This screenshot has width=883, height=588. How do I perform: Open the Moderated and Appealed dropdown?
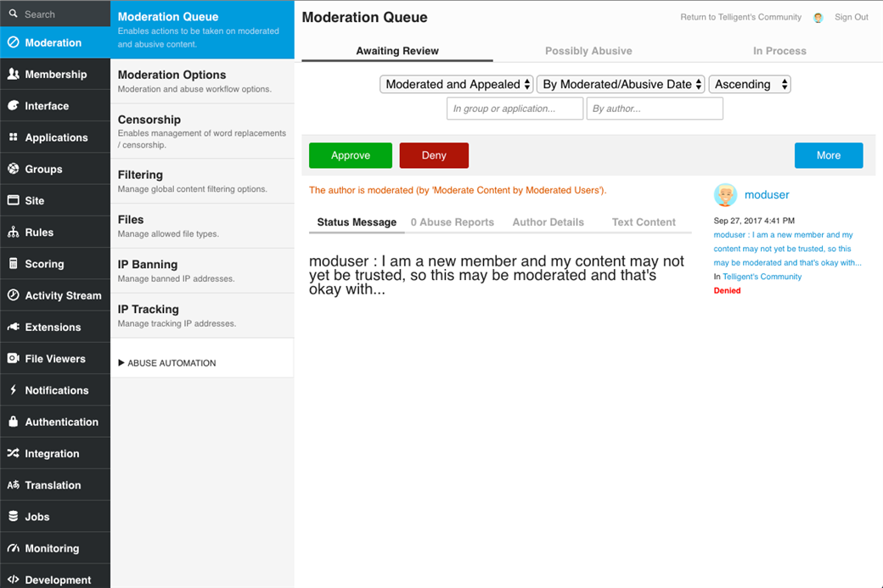pyautogui.click(x=457, y=84)
